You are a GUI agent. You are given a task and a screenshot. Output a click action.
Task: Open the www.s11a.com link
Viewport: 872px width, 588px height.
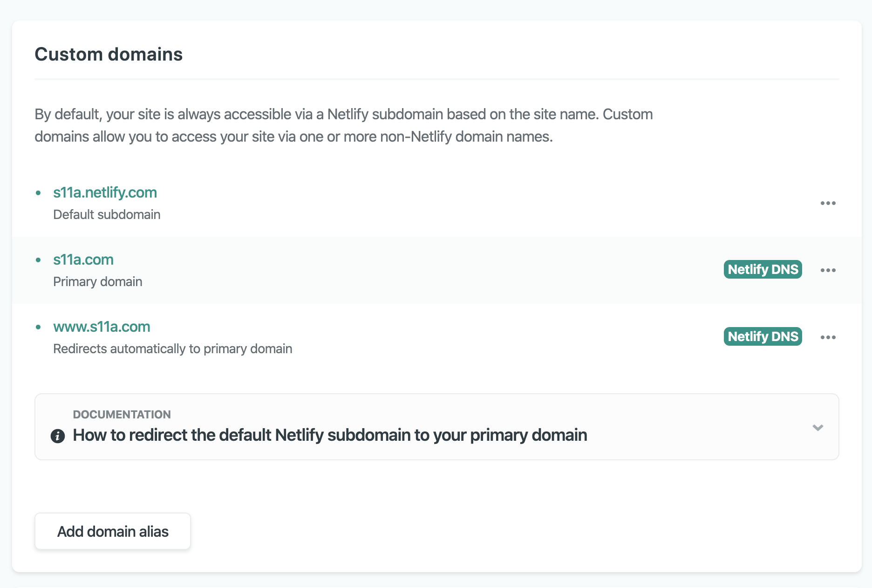102,327
